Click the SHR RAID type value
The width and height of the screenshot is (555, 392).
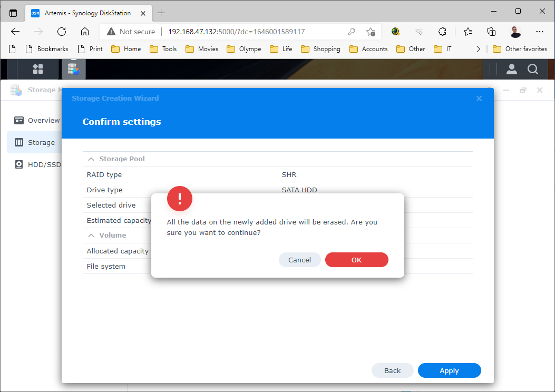pyautogui.click(x=289, y=174)
